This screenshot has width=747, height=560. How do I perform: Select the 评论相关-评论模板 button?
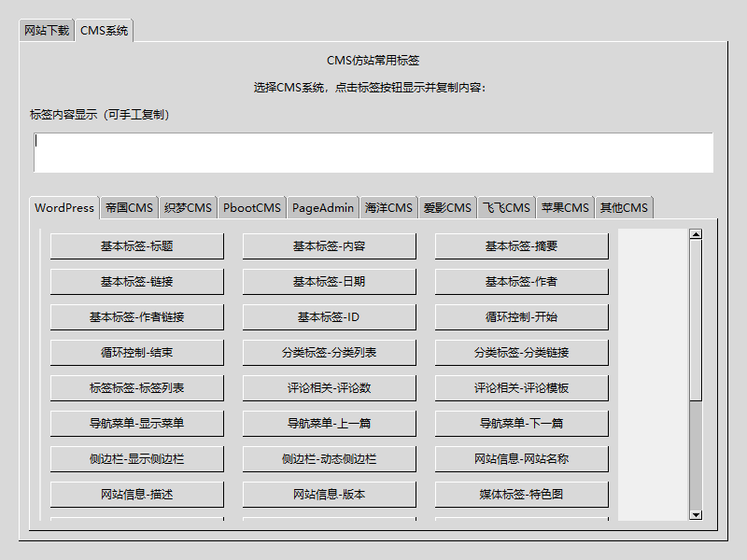point(521,388)
